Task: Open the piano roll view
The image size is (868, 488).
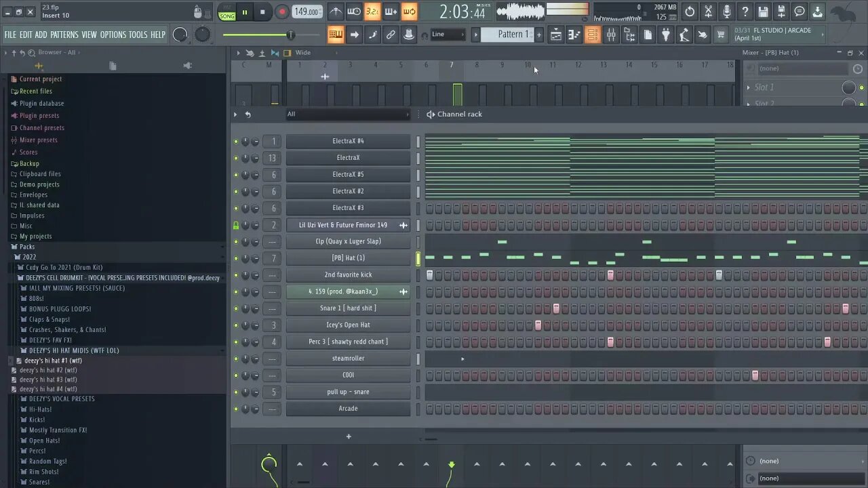Action: (574, 35)
